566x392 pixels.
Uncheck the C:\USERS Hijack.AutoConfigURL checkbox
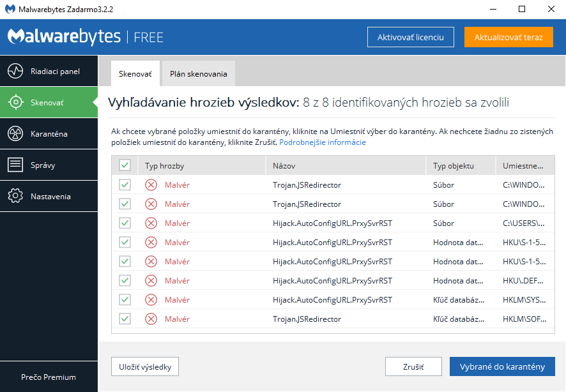coord(125,223)
